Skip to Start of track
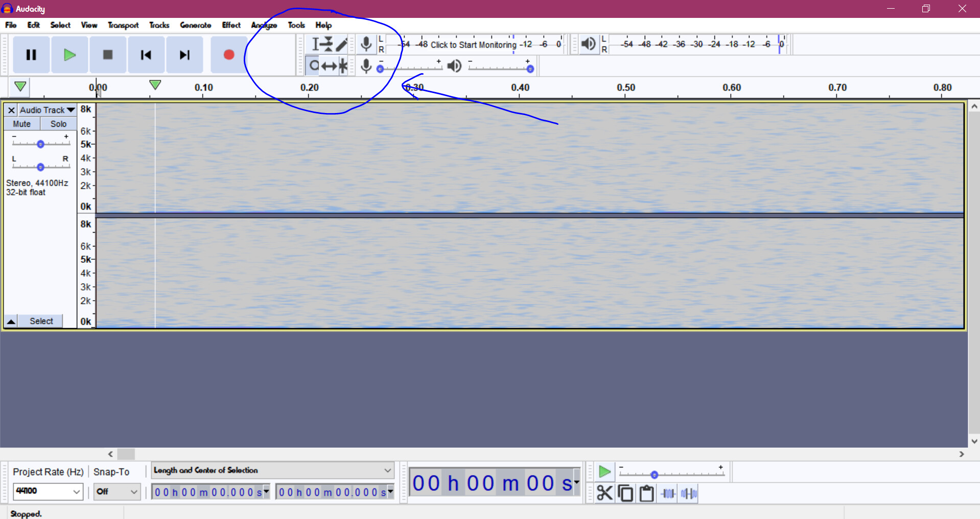980x519 pixels. (x=146, y=55)
